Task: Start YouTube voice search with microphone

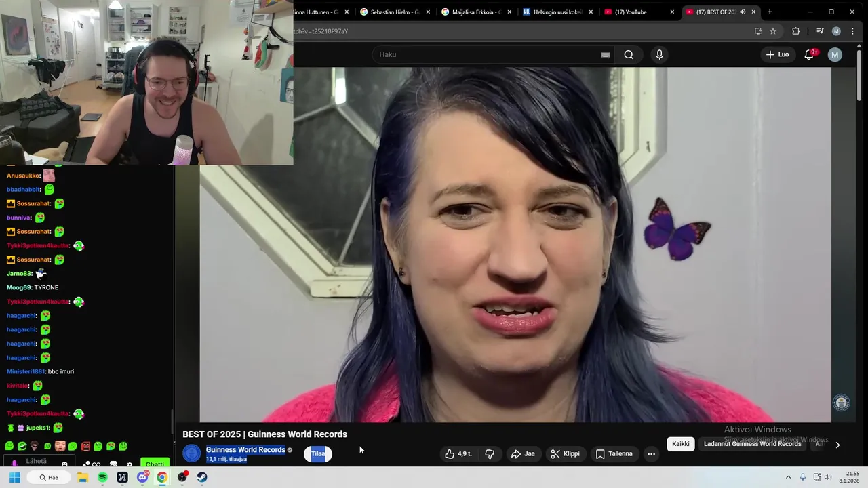Action: coord(659,55)
